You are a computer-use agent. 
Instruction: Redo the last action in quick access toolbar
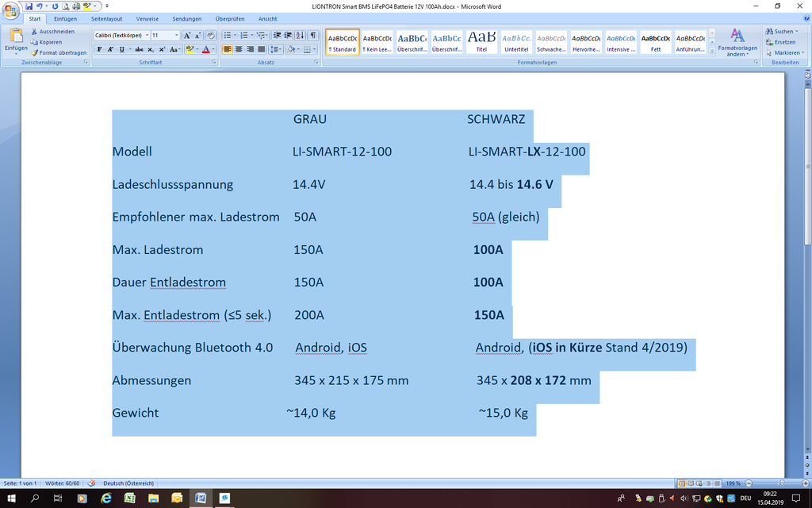point(55,6)
